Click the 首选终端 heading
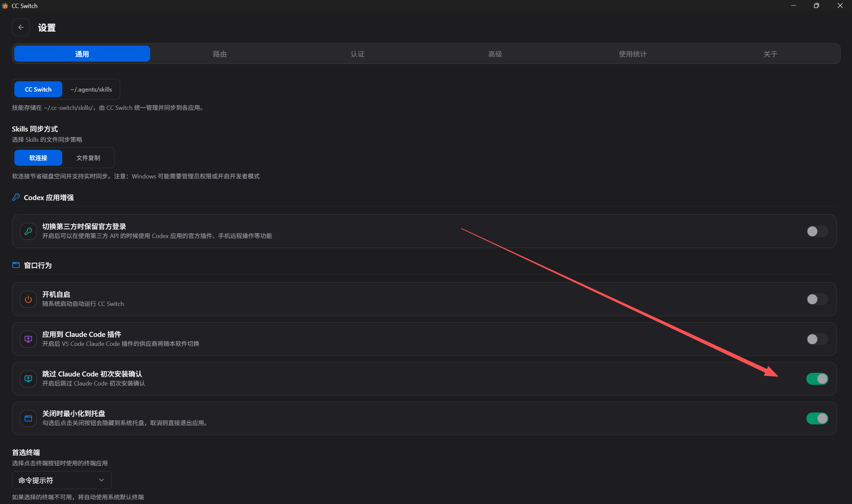This screenshot has width=852, height=504. pyautogui.click(x=26, y=452)
